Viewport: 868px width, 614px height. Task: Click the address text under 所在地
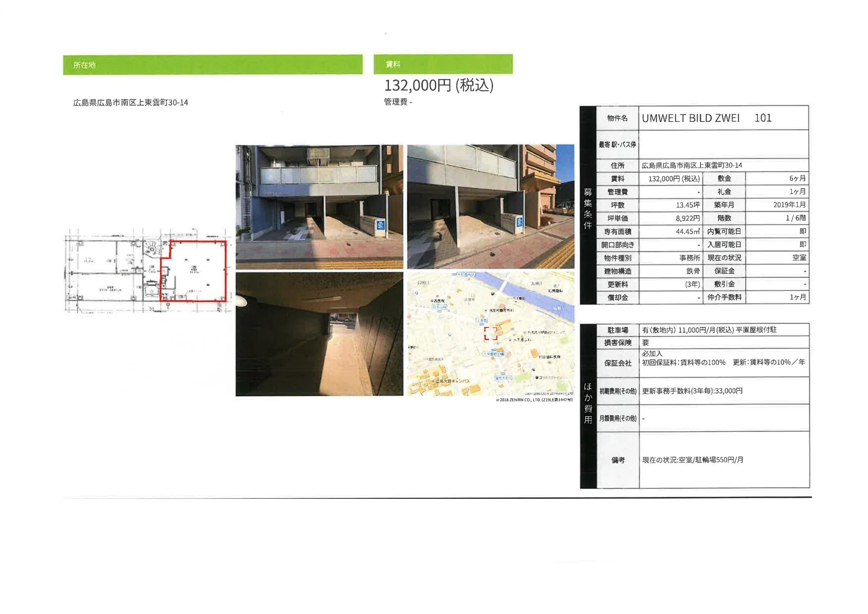(130, 103)
